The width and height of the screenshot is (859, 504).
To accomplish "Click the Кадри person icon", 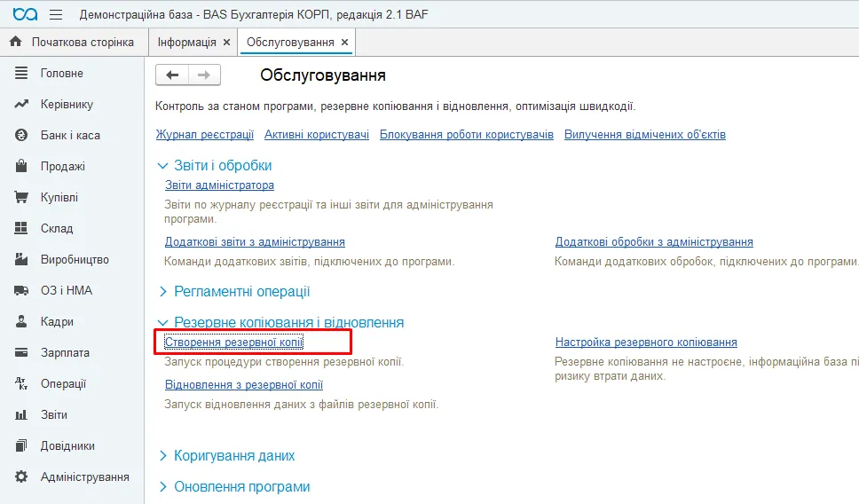I will 20,321.
